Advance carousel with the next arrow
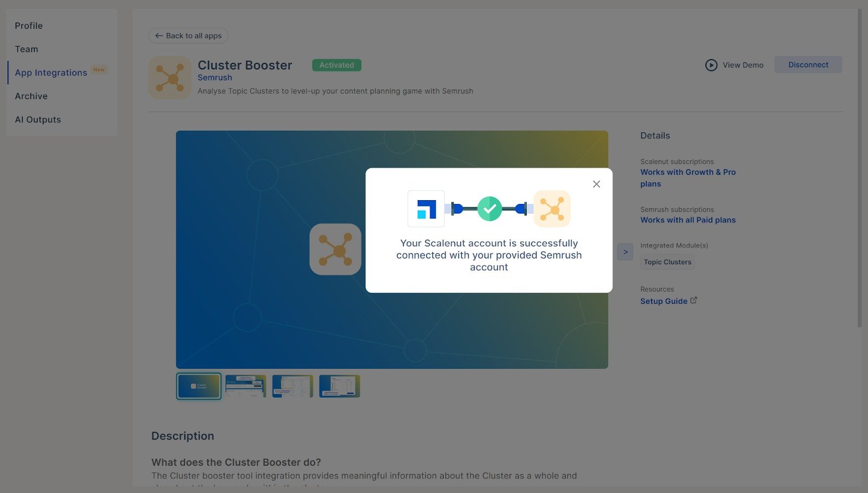868x493 pixels. [x=625, y=252]
